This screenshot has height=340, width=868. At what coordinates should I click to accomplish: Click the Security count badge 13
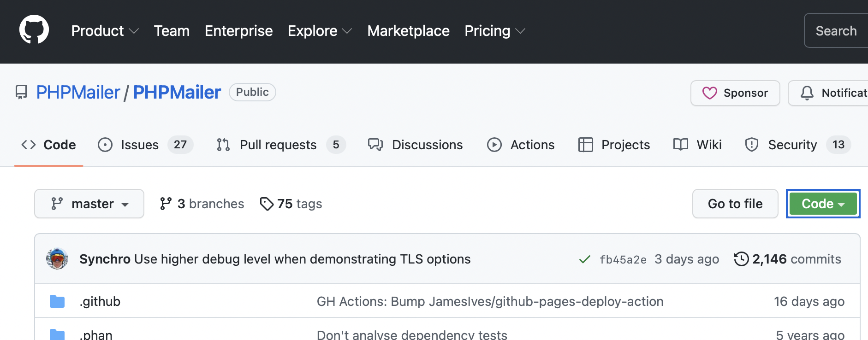click(838, 145)
